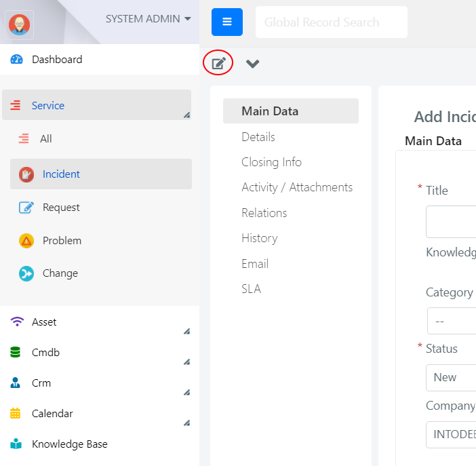Screen dimensions: 476x466
Task: Open the Dashboard gauge icon
Action: 17,59
